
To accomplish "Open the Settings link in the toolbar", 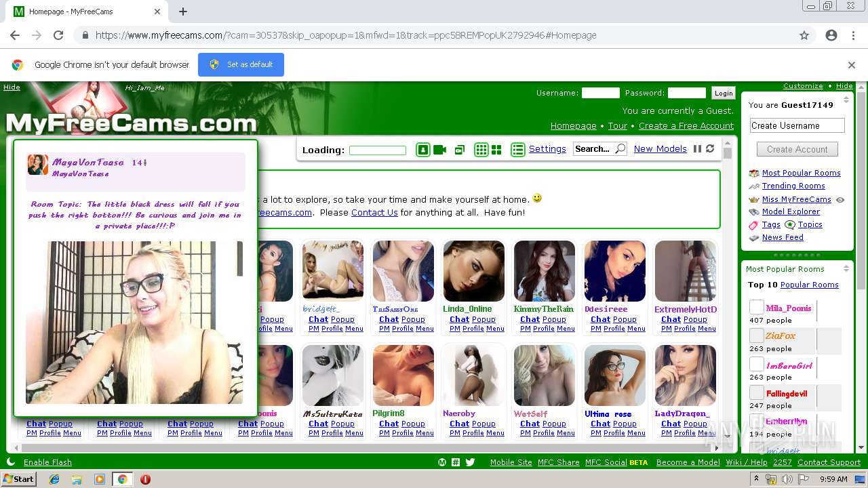I will [x=547, y=149].
